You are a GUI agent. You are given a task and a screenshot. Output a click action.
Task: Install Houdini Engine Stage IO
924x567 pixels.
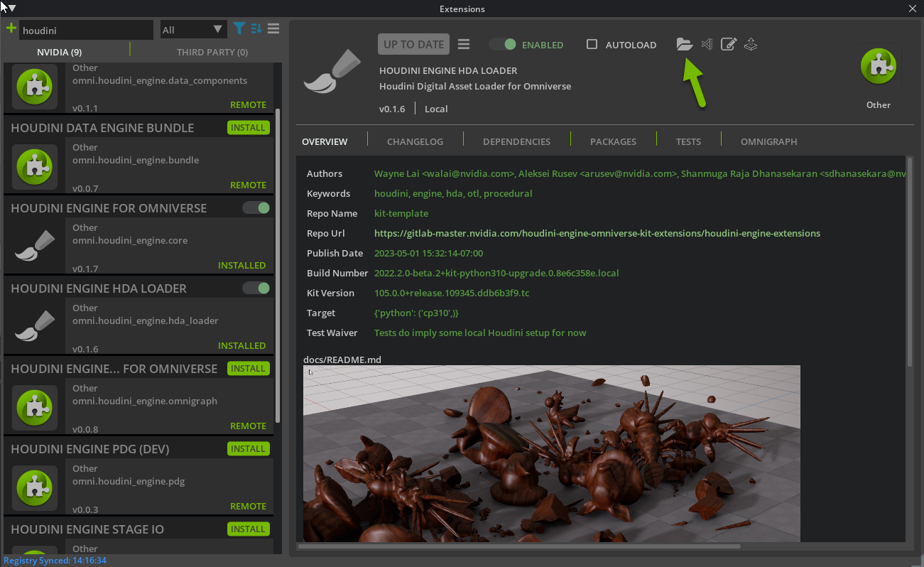click(248, 529)
